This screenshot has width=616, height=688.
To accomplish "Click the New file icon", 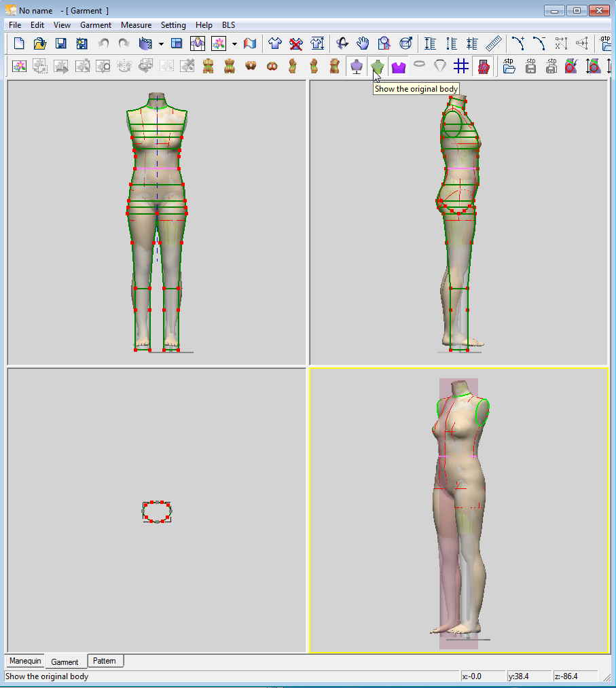I will (19, 43).
